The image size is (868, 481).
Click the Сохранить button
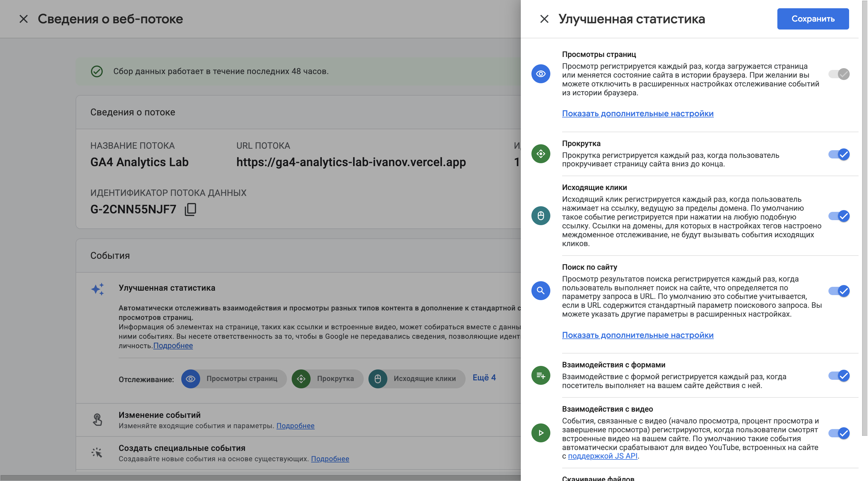[813, 19]
